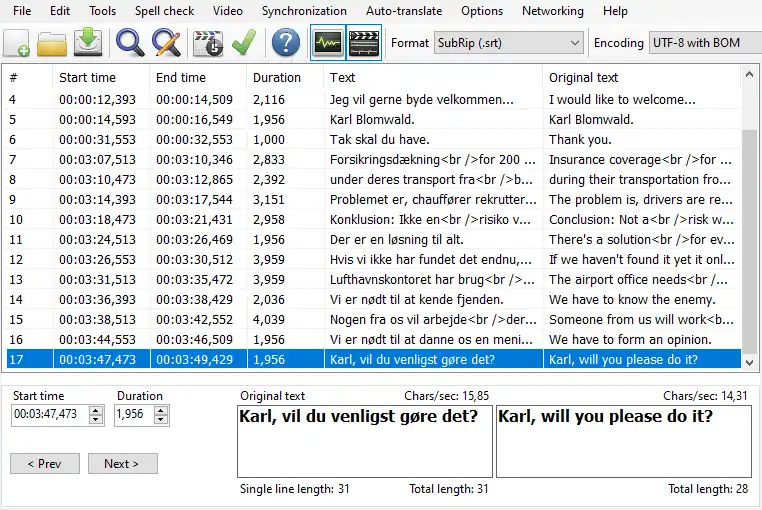Click the Danish subtitle text edit box
The width and height of the screenshot is (762, 510).
point(365,441)
